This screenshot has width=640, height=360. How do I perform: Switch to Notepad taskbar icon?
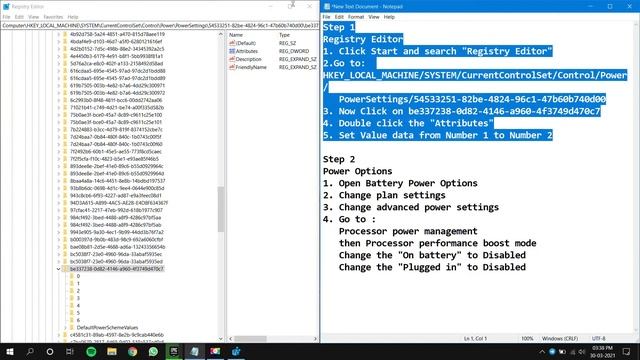(x=195, y=351)
